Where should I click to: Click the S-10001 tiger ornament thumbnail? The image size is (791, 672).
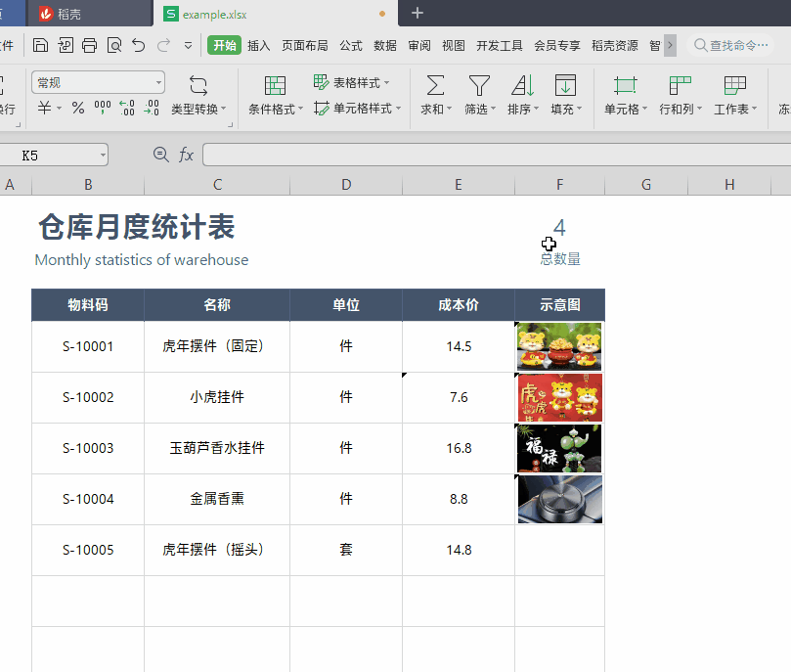[x=559, y=346]
